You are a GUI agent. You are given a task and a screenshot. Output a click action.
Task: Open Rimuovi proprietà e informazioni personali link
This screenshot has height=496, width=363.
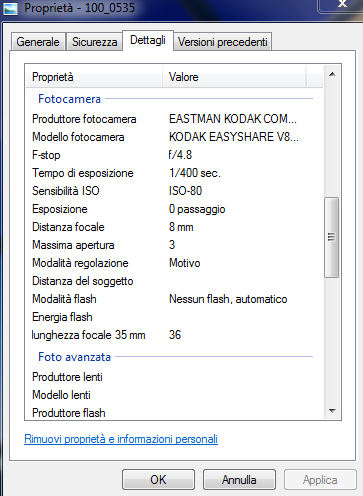[x=121, y=439]
